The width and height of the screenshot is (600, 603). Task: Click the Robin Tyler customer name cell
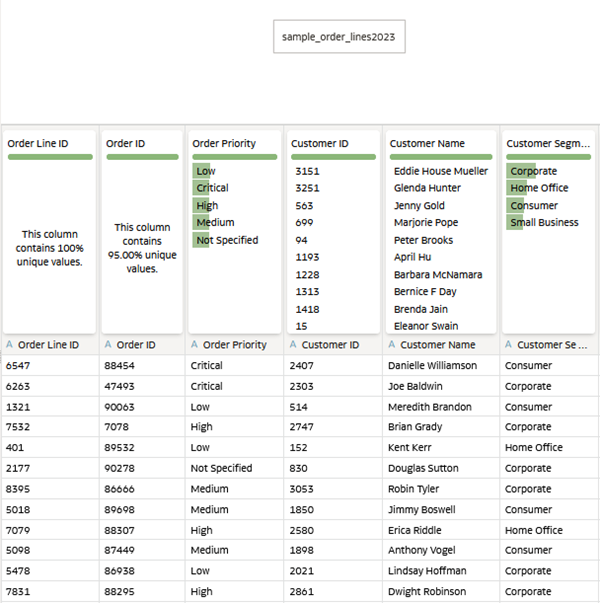(441, 489)
